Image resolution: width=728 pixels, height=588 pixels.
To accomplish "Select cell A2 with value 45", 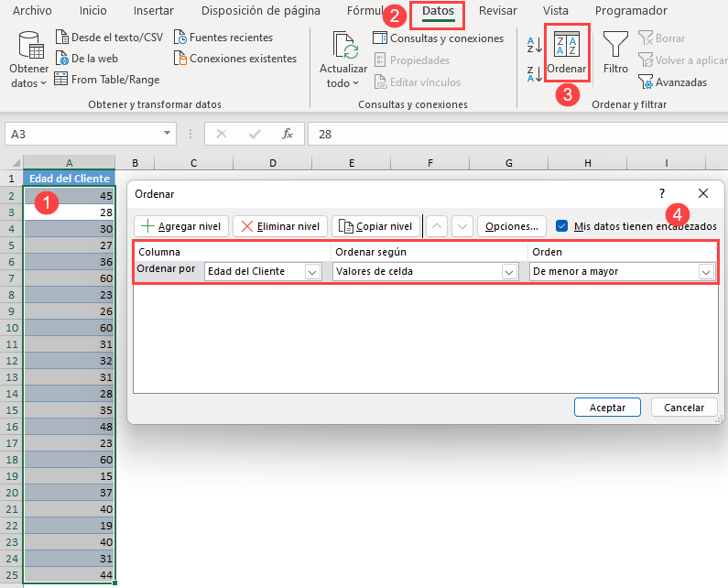I will pos(70,195).
